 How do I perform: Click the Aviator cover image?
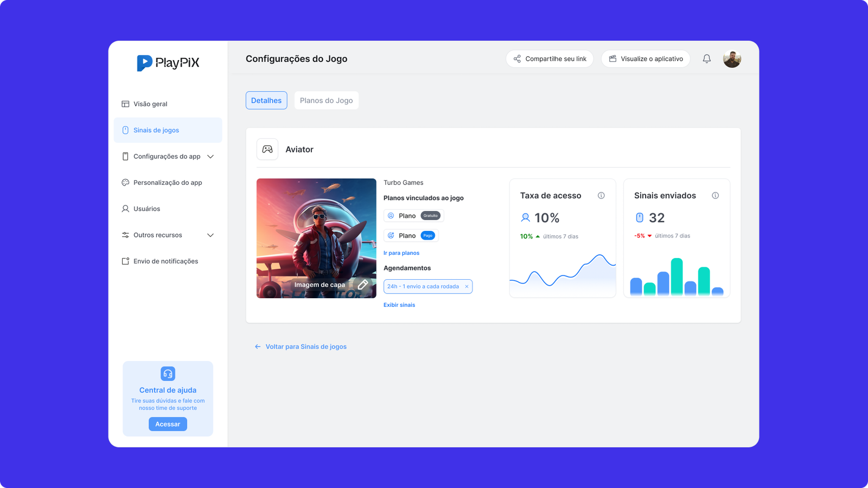316,238
